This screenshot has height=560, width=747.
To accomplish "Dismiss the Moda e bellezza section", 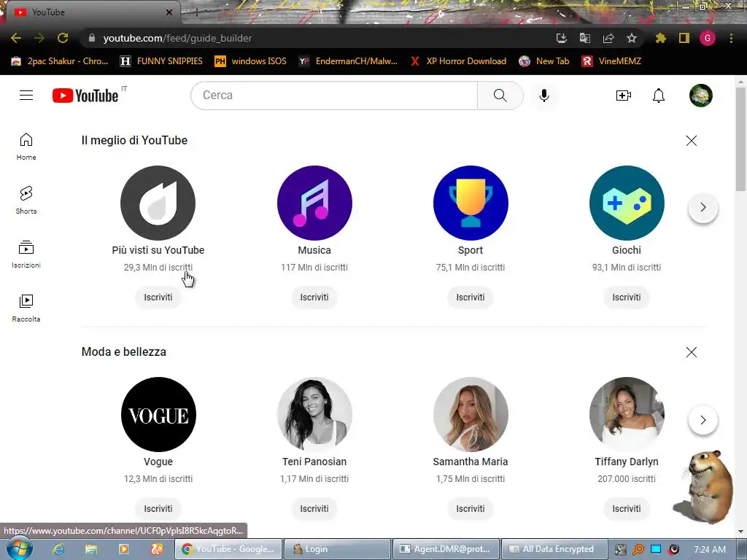I will [x=692, y=352].
